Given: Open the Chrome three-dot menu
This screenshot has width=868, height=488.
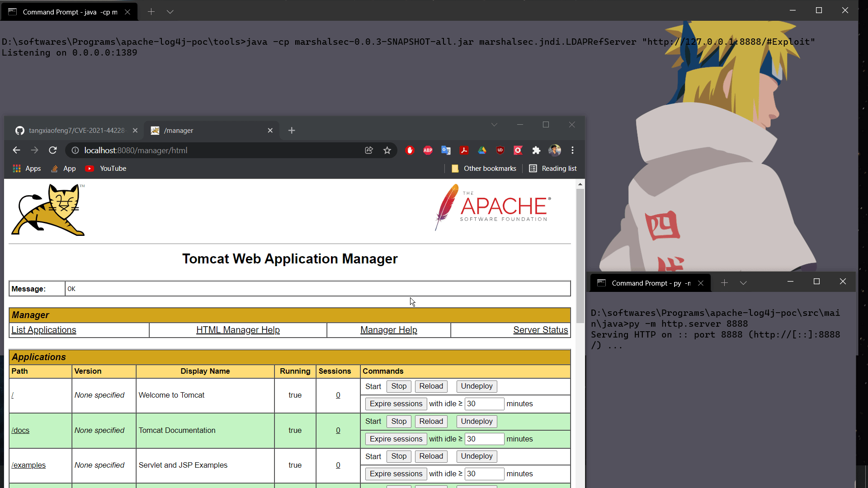Looking at the screenshot, I should click(x=572, y=150).
